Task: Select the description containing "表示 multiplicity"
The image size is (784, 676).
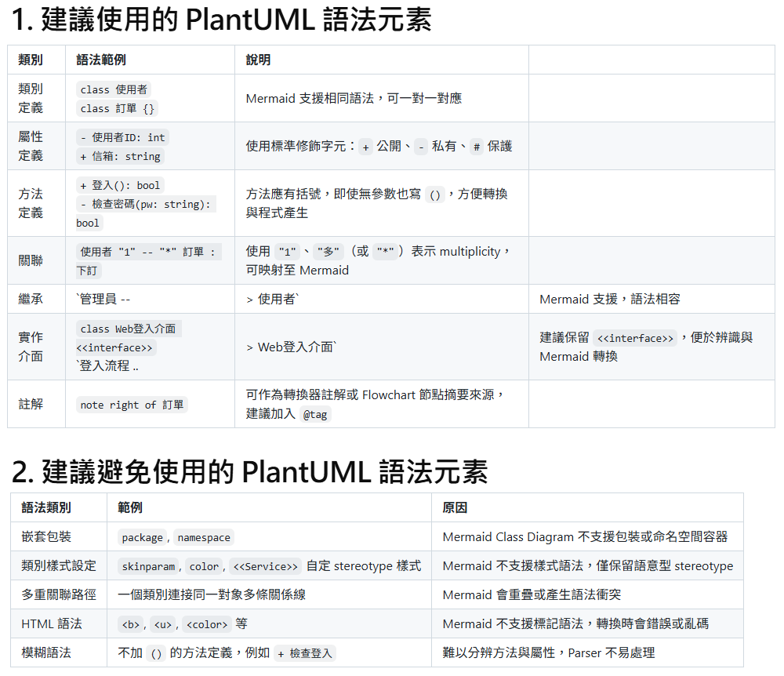Action: pos(379,260)
